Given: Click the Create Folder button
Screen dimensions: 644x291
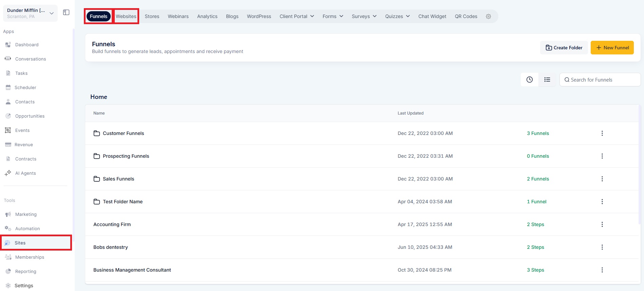Looking at the screenshot, I should pos(564,48).
